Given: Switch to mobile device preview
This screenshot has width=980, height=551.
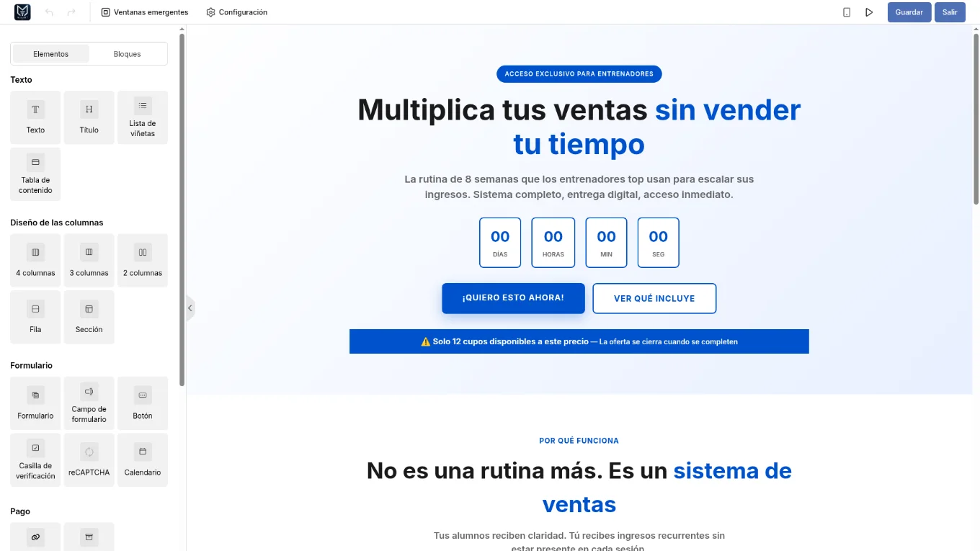Looking at the screenshot, I should pyautogui.click(x=847, y=12).
